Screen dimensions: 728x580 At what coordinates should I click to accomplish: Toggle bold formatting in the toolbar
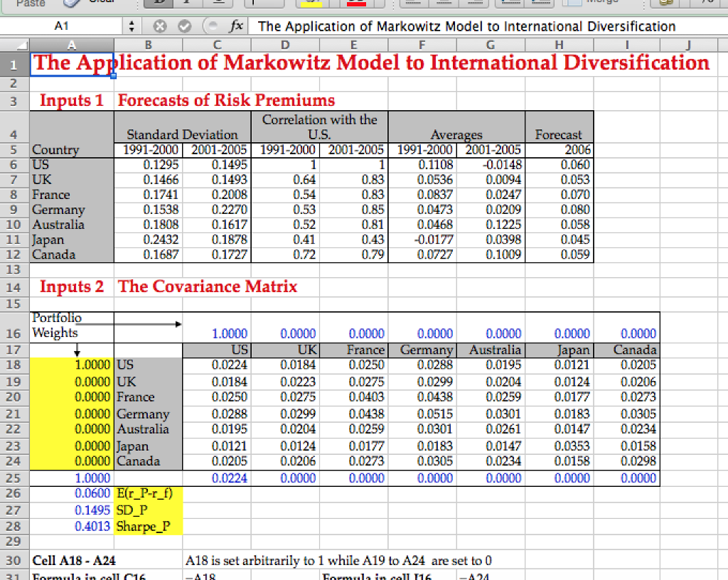click(158, 3)
